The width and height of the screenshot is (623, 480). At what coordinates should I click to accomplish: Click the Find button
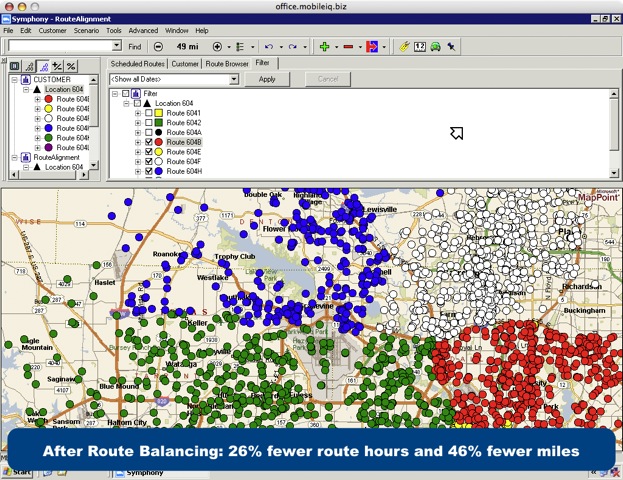tap(135, 47)
